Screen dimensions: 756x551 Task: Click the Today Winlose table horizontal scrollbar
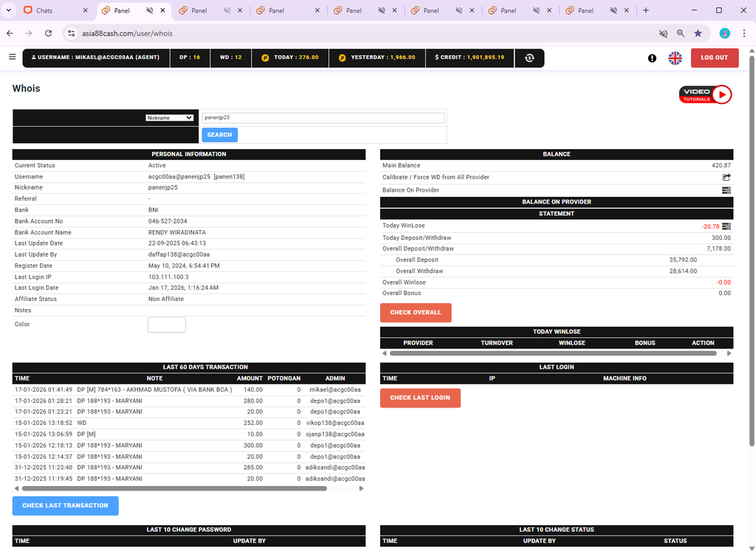(x=553, y=353)
